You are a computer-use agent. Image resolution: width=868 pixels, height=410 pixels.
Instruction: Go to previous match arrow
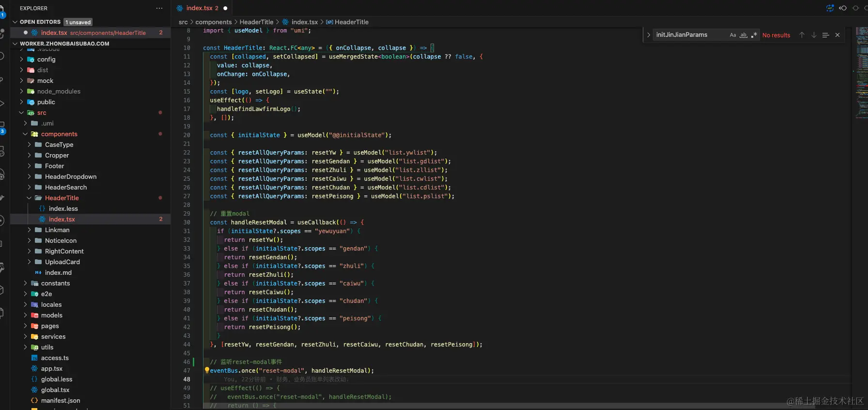(802, 35)
